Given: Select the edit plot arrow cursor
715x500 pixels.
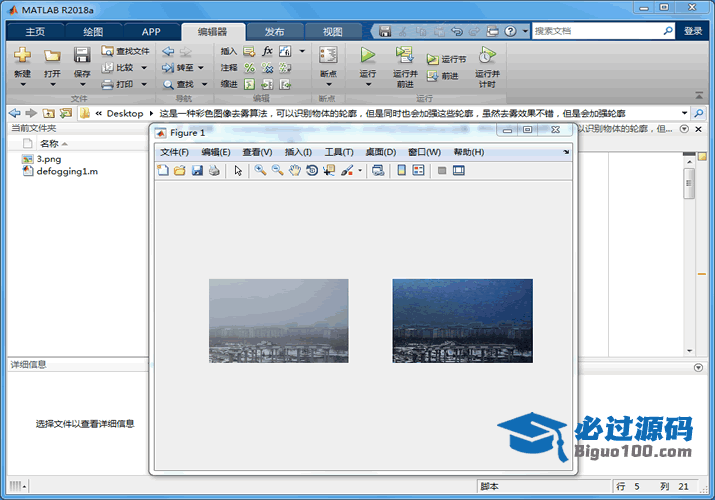Looking at the screenshot, I should coord(238,171).
